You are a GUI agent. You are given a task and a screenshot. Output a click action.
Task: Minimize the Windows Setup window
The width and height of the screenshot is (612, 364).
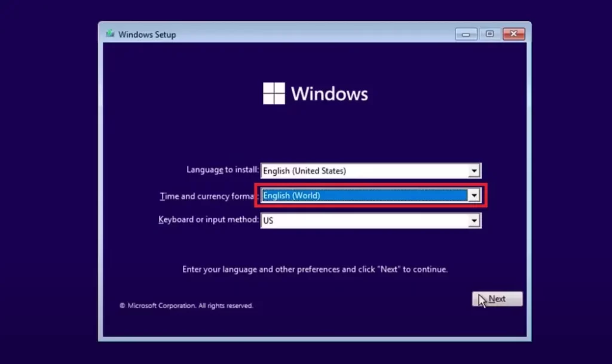(x=466, y=34)
